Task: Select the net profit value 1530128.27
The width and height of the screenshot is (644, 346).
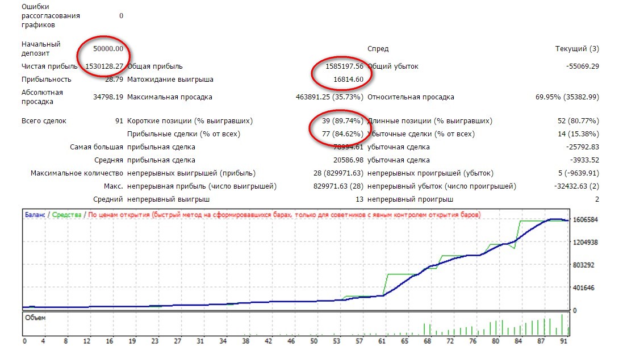Action: (x=104, y=66)
